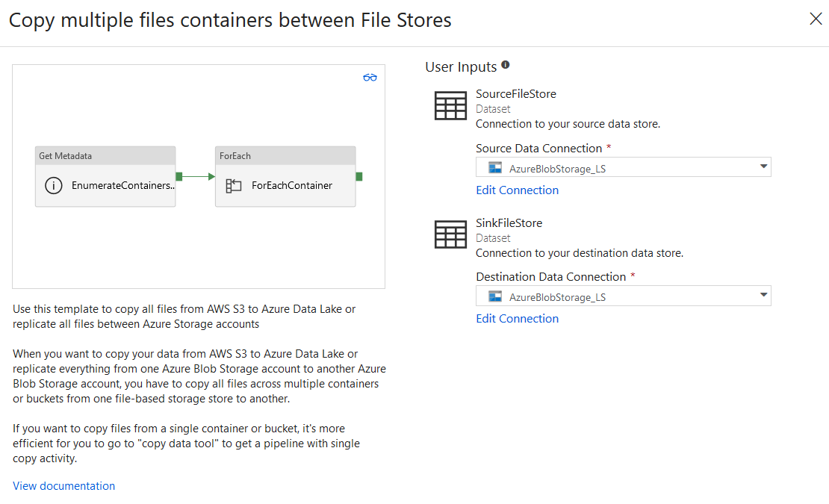Click the pipeline preview canvas background
Image resolution: width=829 pixels, height=504 pixels.
198,246
